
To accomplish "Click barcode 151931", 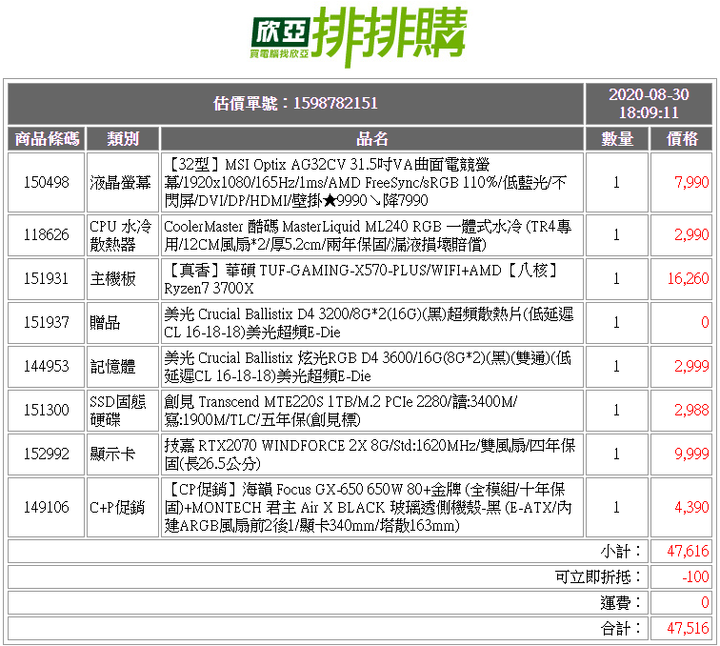I will [46, 279].
